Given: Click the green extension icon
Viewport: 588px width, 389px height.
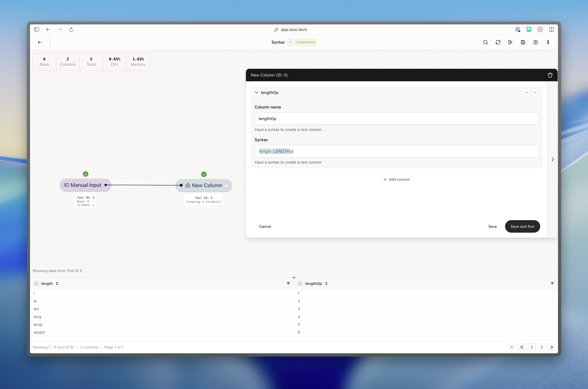Looking at the screenshot, I should [529, 29].
